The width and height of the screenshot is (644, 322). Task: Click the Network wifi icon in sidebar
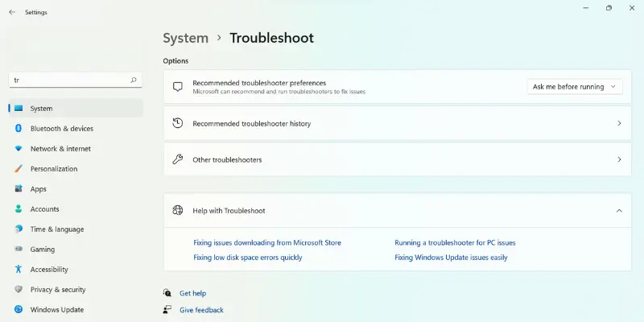pyautogui.click(x=19, y=149)
